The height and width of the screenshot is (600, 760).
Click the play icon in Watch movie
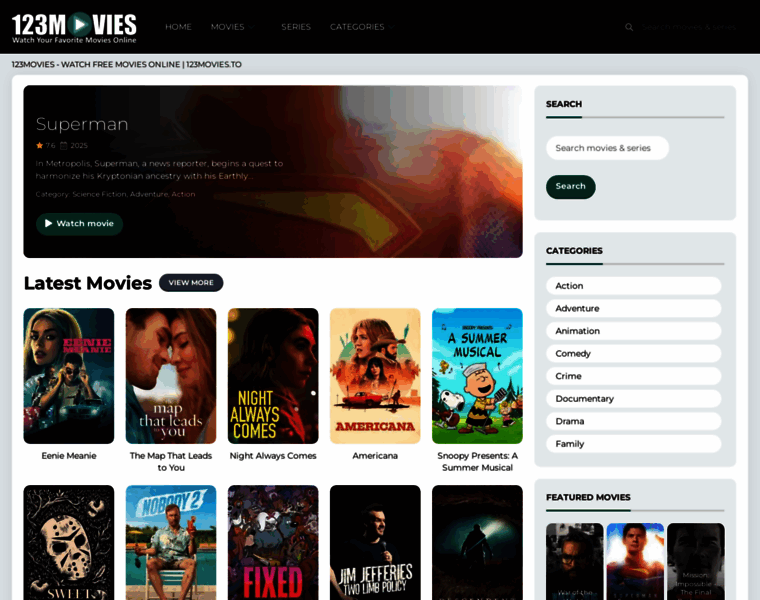pos(48,223)
